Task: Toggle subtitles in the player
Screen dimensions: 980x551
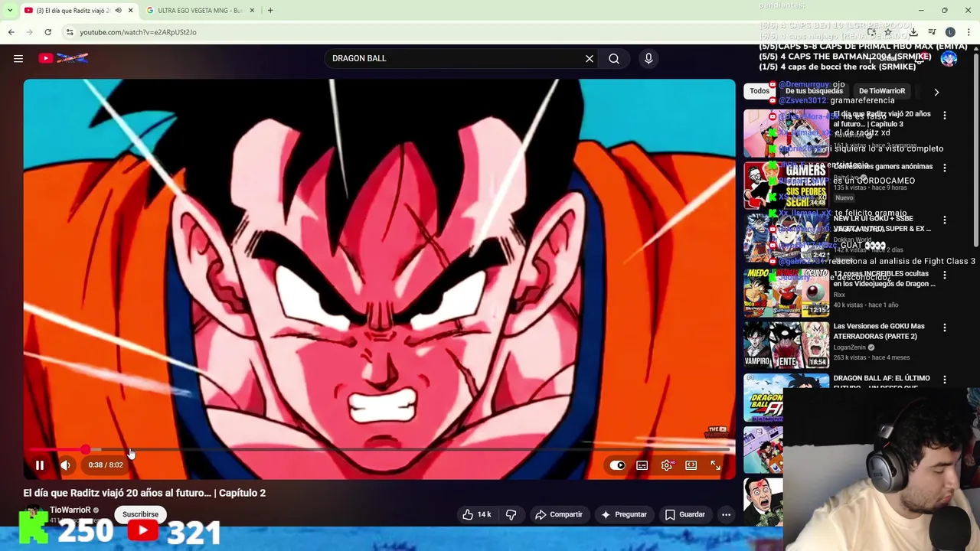Action: pyautogui.click(x=642, y=465)
